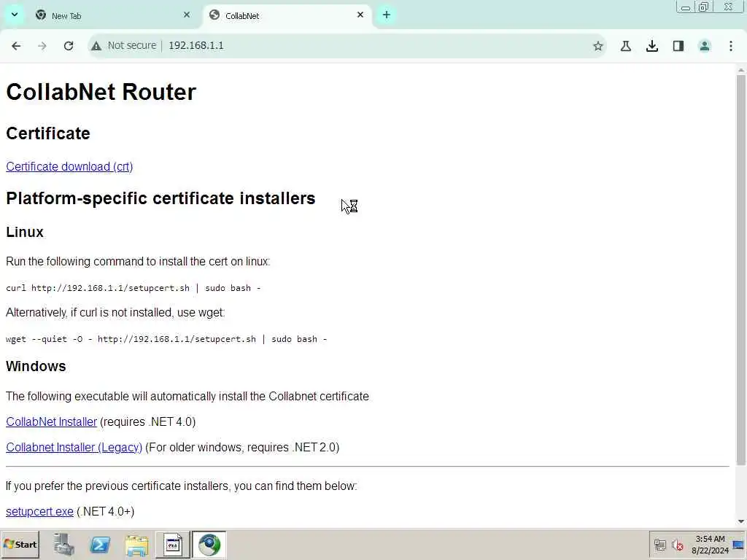The image size is (747, 560).
Task: Click the network tray icon
Action: pos(659,545)
